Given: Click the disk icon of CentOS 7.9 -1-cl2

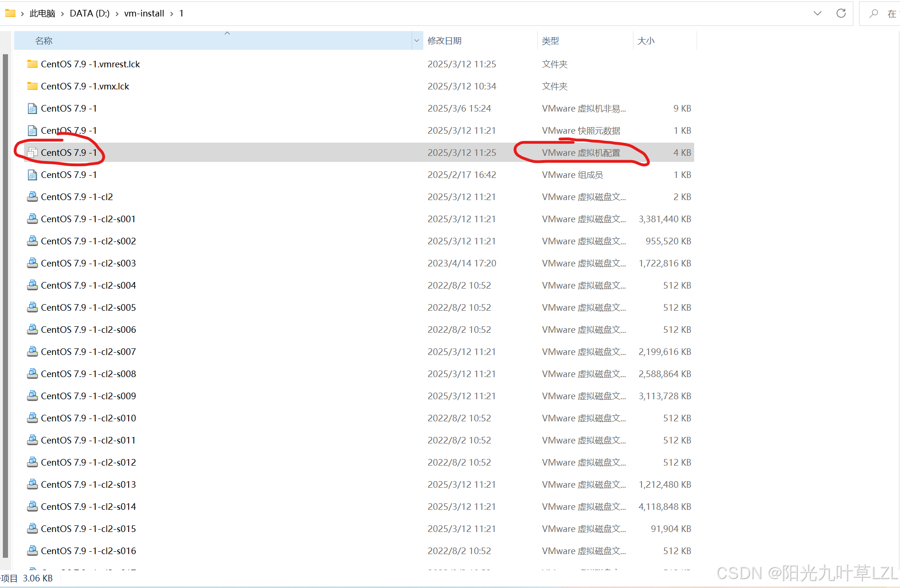Looking at the screenshot, I should [32, 197].
